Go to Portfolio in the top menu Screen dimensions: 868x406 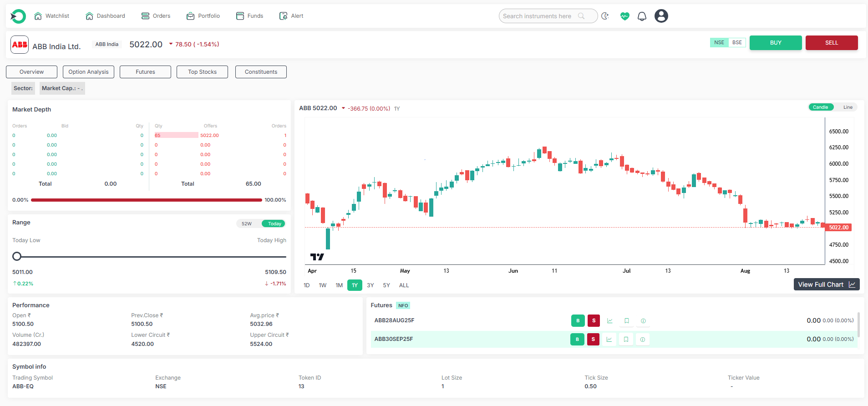coord(203,16)
